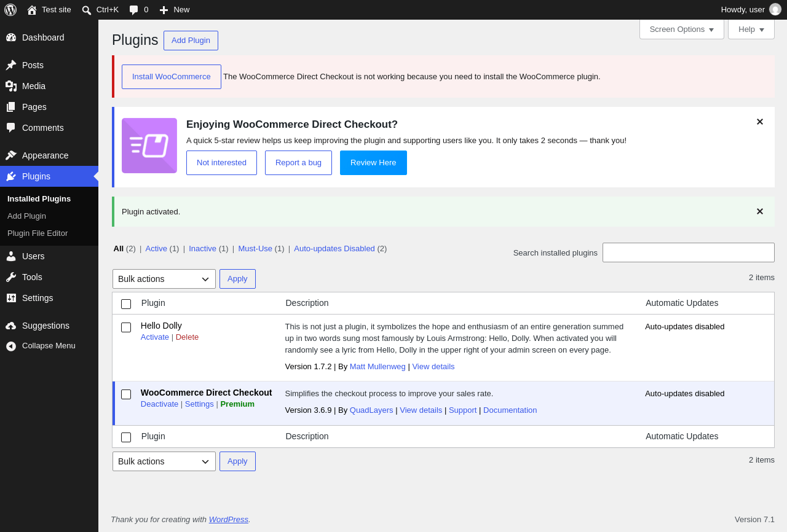The height and width of the screenshot is (532, 787).
Task: Click the Report a bug button
Action: [298, 163]
